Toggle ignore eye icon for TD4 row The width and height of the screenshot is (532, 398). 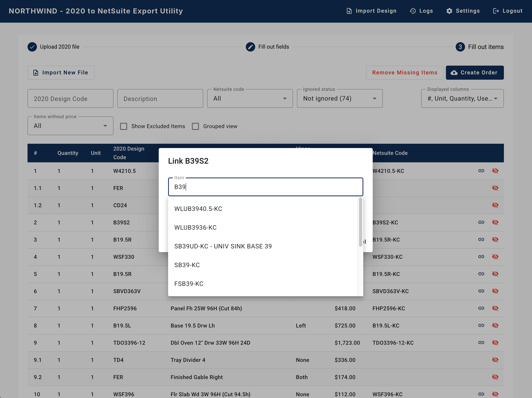click(x=495, y=360)
